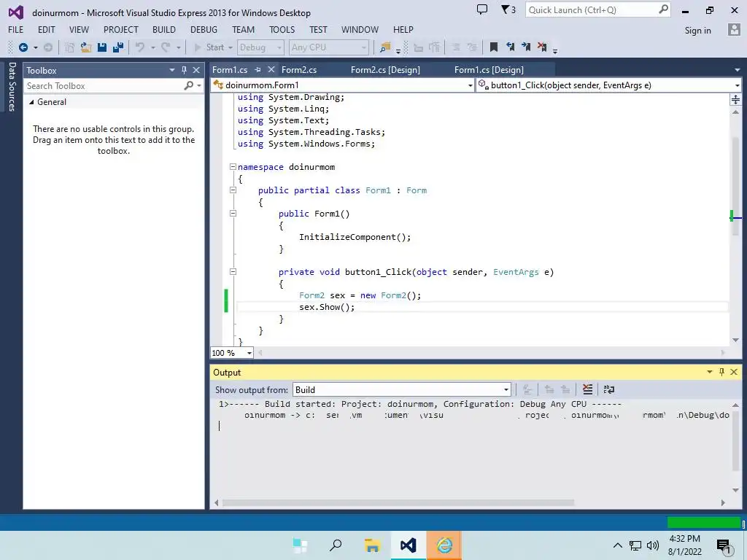
Task: Open the Start button dropdown arrow
Action: (x=231, y=47)
